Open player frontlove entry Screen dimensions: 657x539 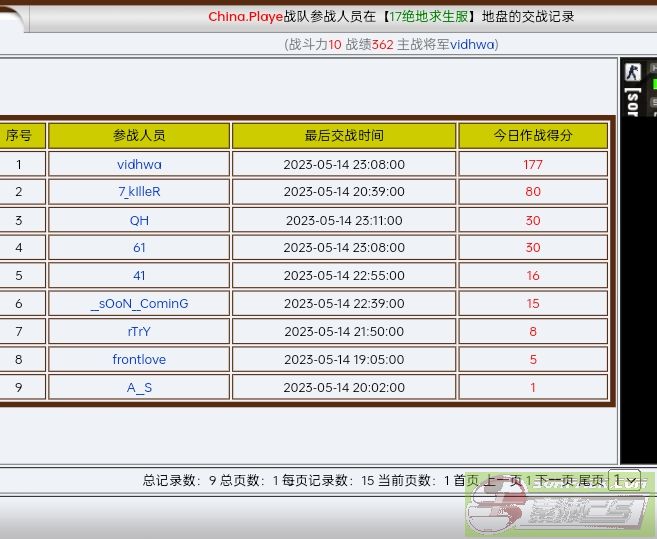(x=139, y=360)
